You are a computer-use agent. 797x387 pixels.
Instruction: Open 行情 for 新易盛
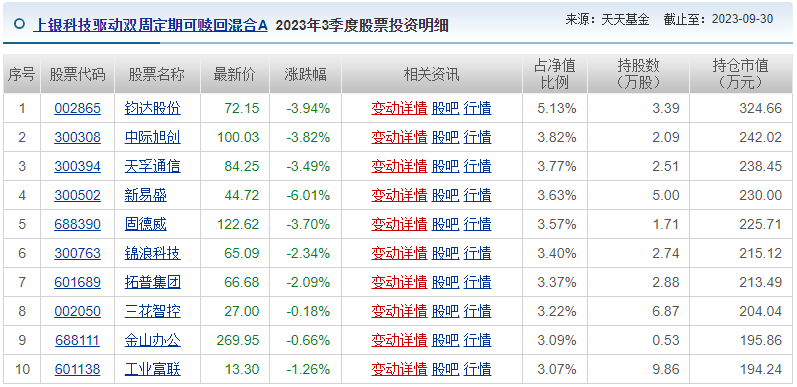tap(477, 195)
